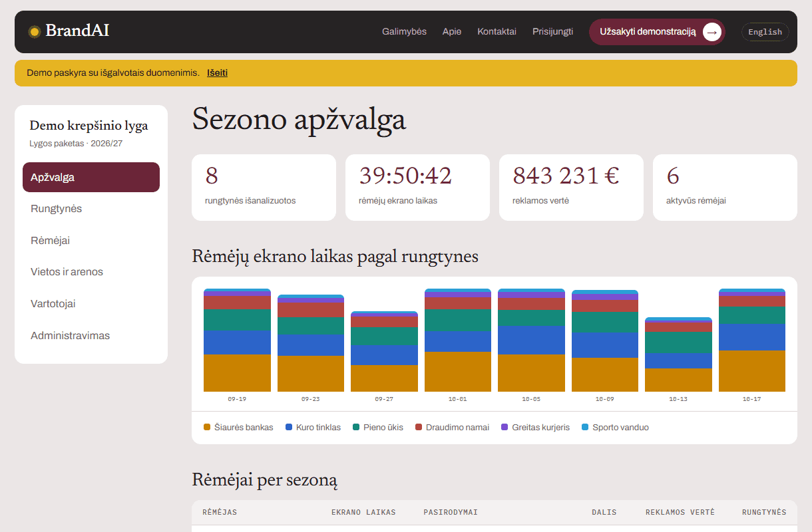
Task: Click the 09-19 match bar
Action: [x=237, y=340]
